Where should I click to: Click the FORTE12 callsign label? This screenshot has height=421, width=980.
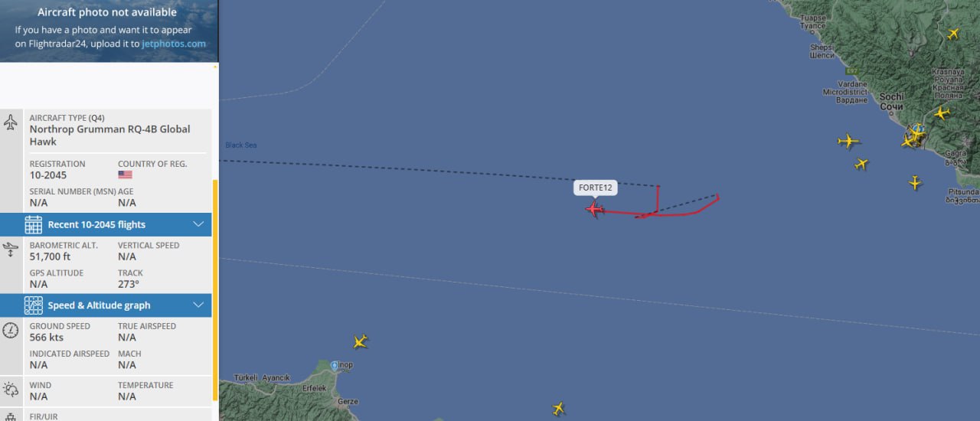point(596,188)
